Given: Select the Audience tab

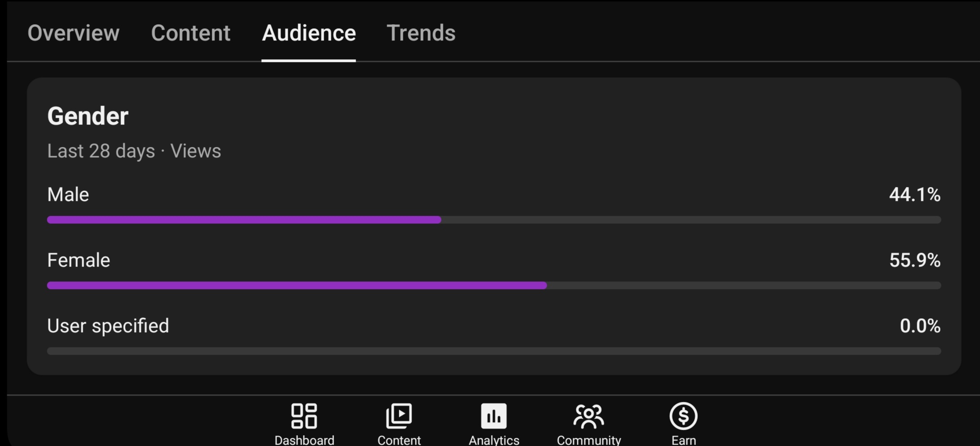Looking at the screenshot, I should (x=309, y=33).
